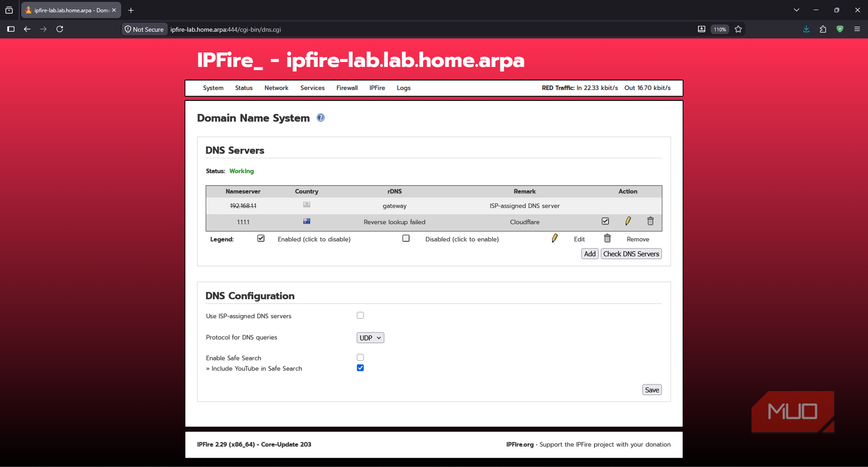The image size is (868, 467).
Task: Click the Add button for DNS servers
Action: (x=590, y=254)
